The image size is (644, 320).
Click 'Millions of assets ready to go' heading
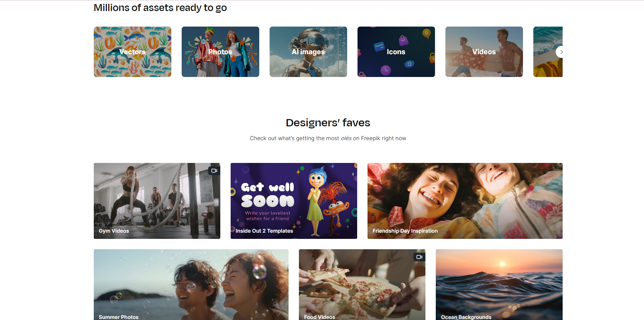point(160,8)
